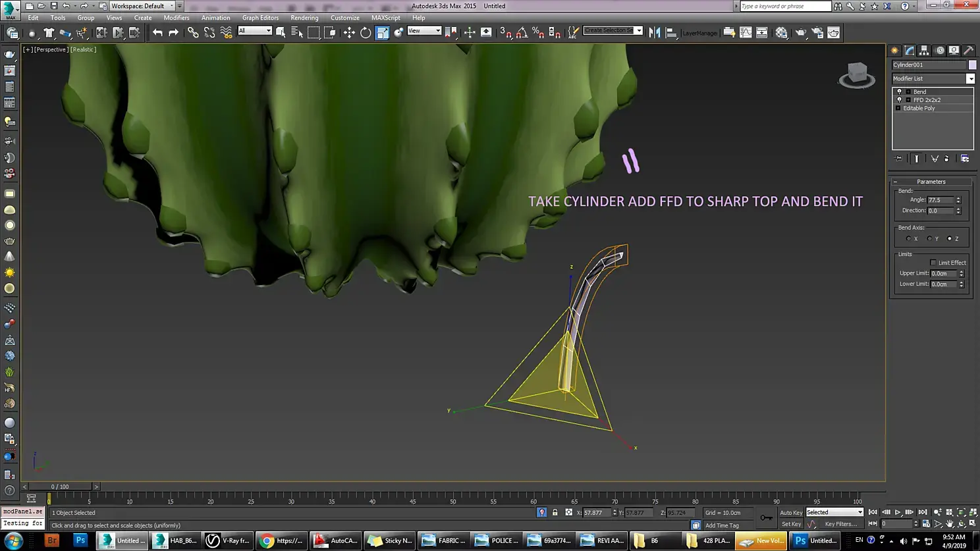Viewport: 980px width, 551px height.
Task: Open the Utilities hammer panel tab
Action: 968,50
